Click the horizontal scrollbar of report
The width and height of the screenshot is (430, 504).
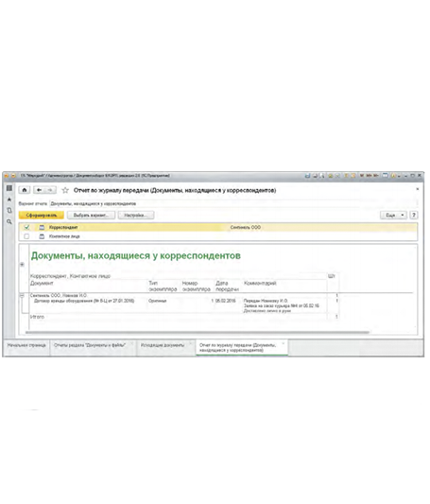click(198, 332)
